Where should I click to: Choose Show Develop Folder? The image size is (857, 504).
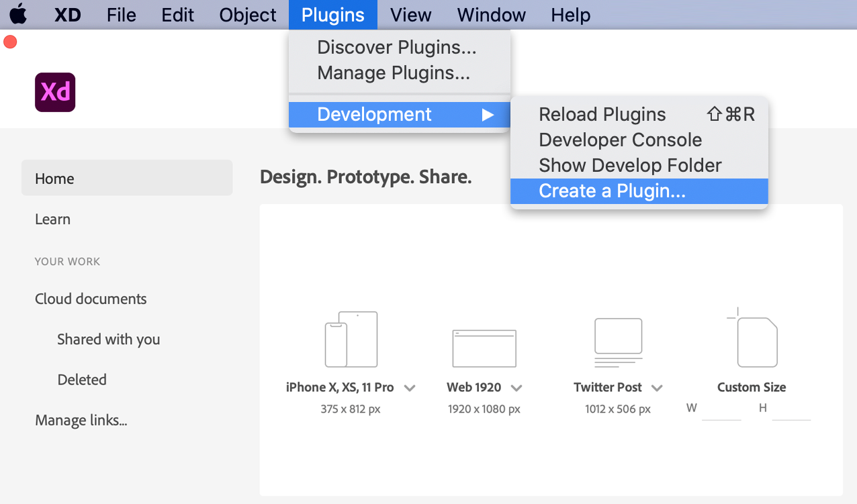629,165
